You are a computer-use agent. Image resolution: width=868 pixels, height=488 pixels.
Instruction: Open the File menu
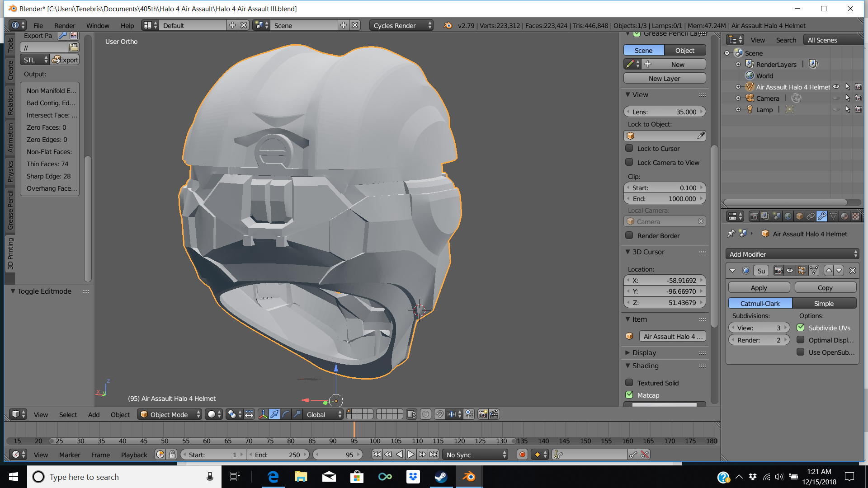[x=38, y=25]
